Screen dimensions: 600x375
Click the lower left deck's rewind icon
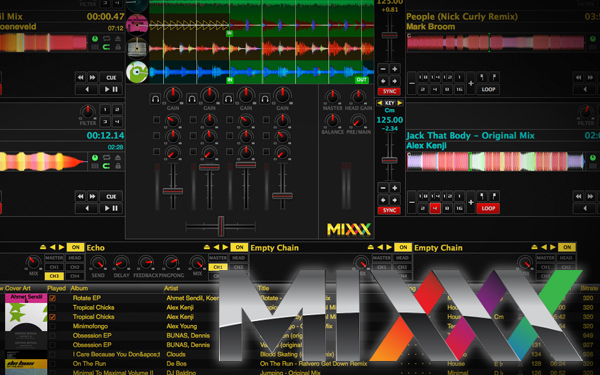pyautogui.click(x=80, y=196)
